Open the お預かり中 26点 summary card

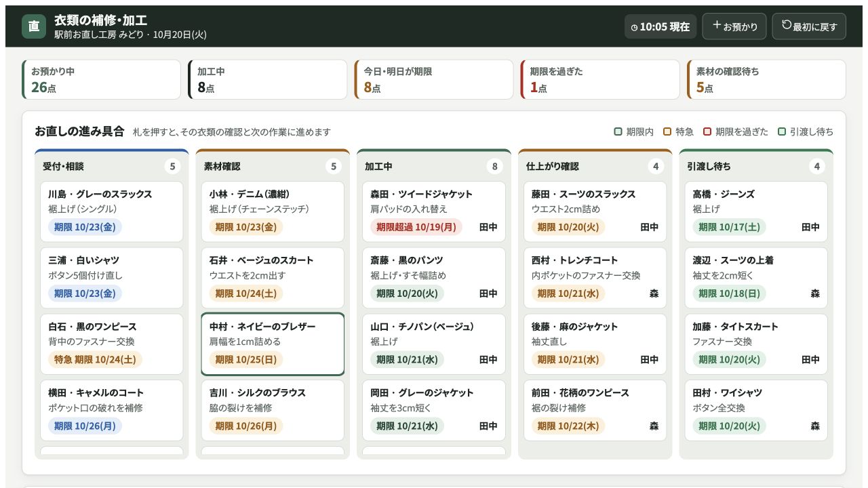(102, 79)
